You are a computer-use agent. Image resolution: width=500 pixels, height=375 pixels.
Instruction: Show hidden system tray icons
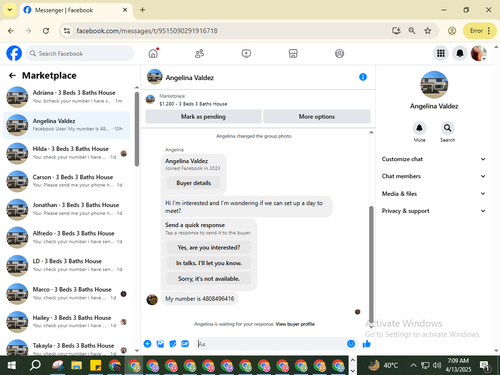413,366
